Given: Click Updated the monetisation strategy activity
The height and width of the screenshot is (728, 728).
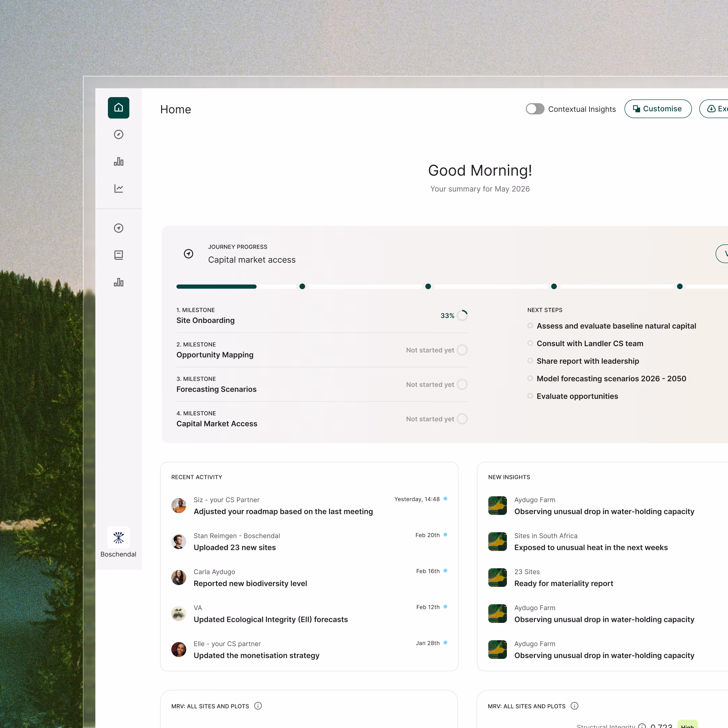Looking at the screenshot, I should click(x=309, y=649).
